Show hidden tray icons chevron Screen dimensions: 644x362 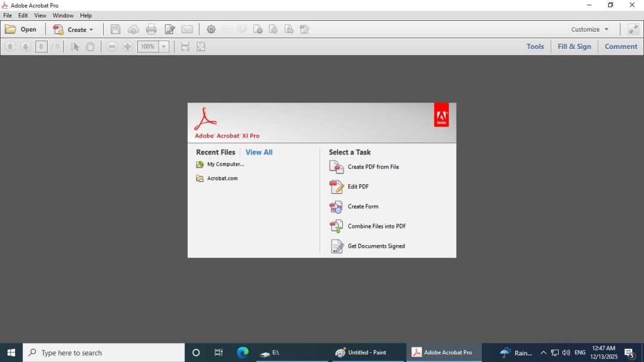(x=543, y=352)
